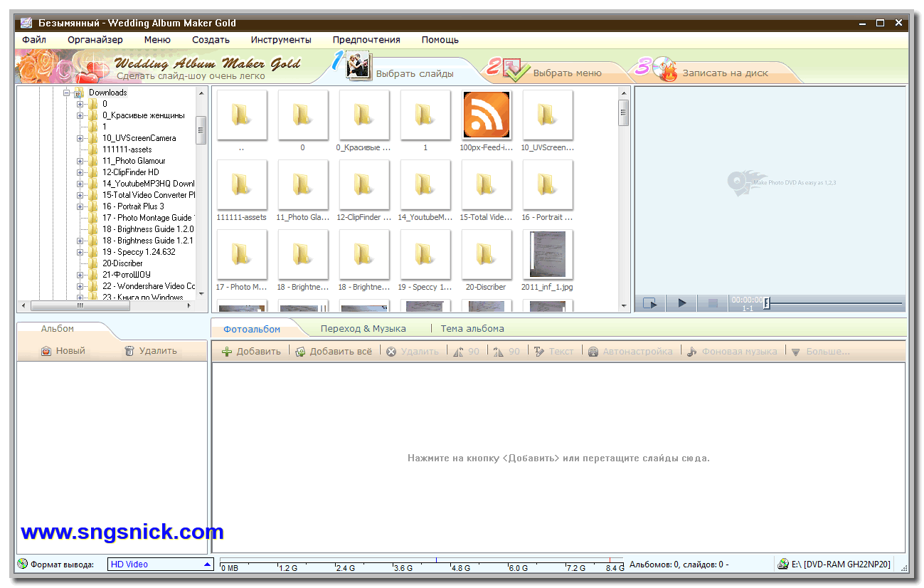
Task: Click the preview mode button left of Play
Action: (650, 303)
